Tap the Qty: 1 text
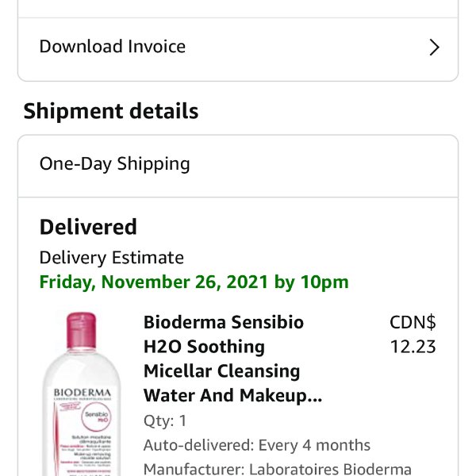 [165, 420]
